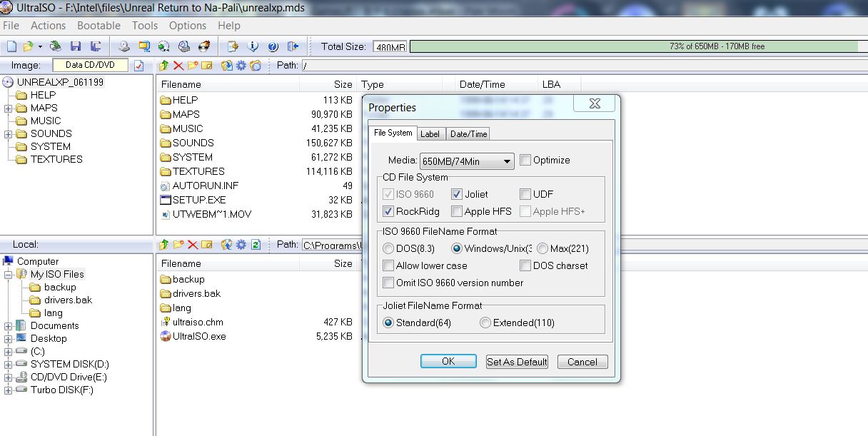The width and height of the screenshot is (868, 436).
Task: Expand the SOUNDS folder in image tree
Action: tap(8, 134)
